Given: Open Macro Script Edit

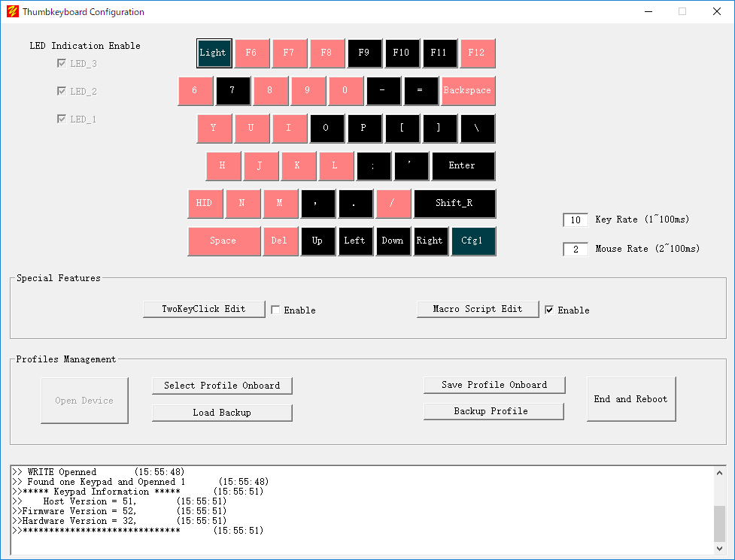Looking at the screenshot, I should pyautogui.click(x=478, y=309).
